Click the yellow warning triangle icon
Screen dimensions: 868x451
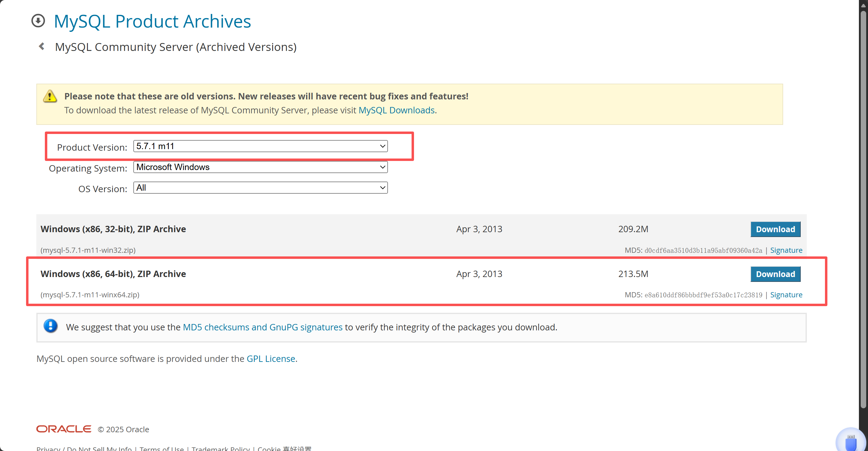[x=50, y=96]
